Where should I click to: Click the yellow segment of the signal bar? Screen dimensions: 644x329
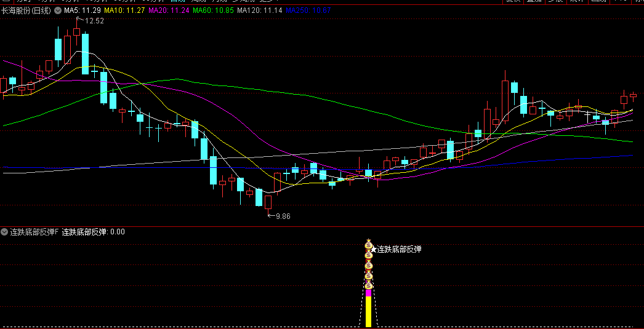(368, 312)
